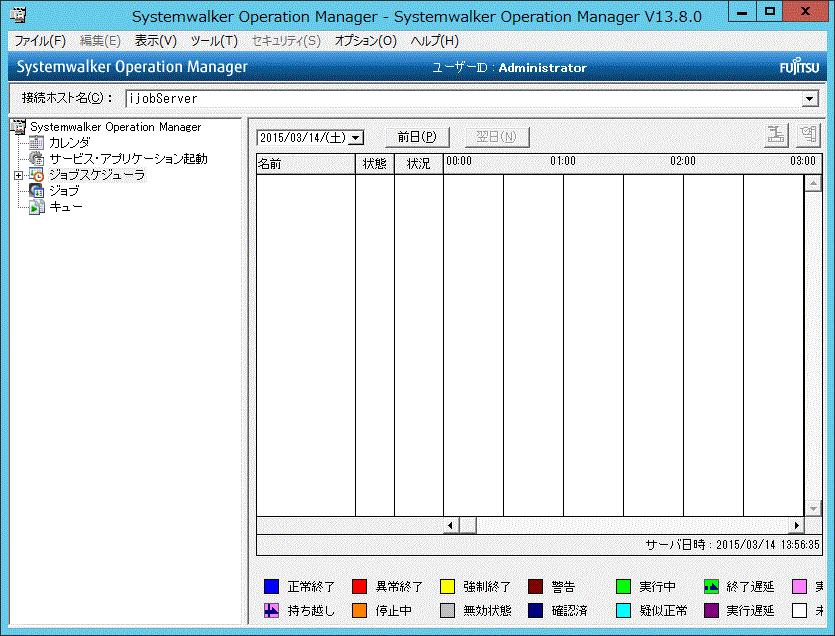
Task: Click the green 実行中 color swatch
Action: [623, 586]
